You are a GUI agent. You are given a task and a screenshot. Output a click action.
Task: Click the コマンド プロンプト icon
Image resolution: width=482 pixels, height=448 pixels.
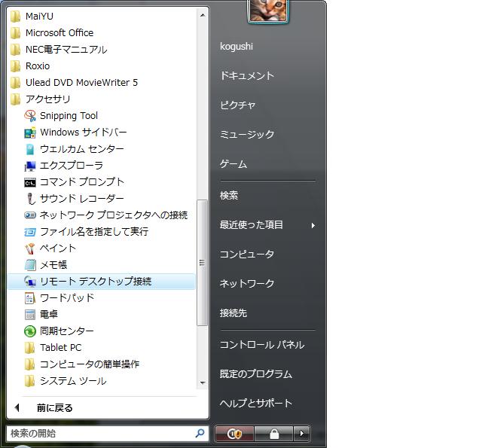30,182
